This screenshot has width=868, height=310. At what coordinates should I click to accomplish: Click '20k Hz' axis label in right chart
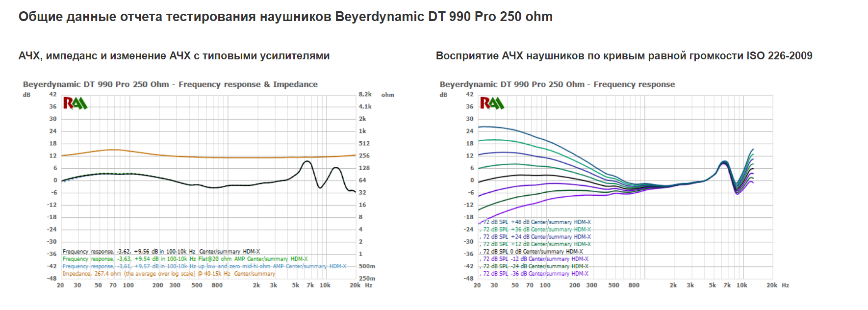[778, 285]
